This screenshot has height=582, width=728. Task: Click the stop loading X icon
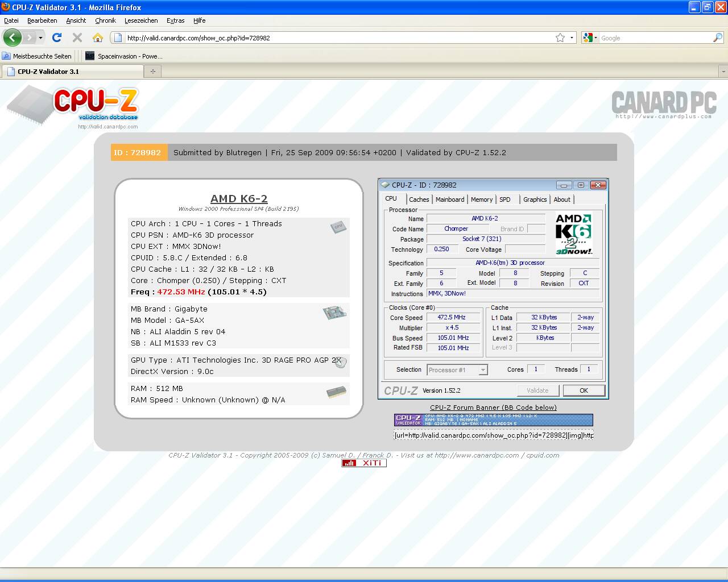[77, 38]
